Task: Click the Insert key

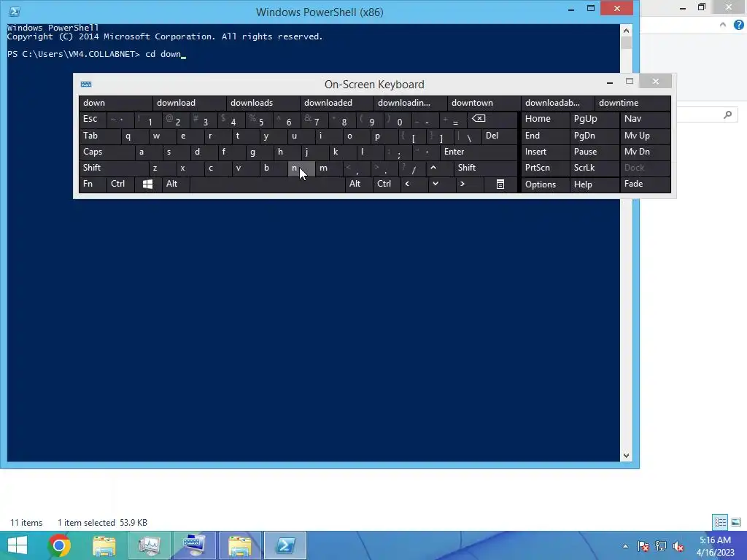Action: (546, 152)
